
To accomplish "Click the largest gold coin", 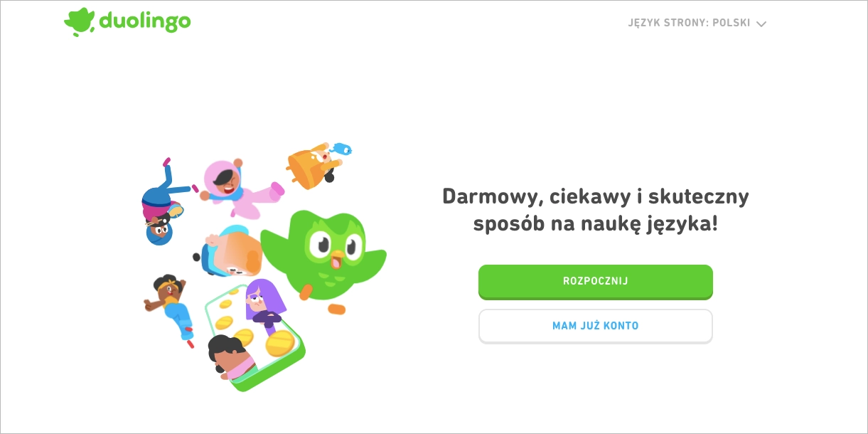I will coord(280,343).
